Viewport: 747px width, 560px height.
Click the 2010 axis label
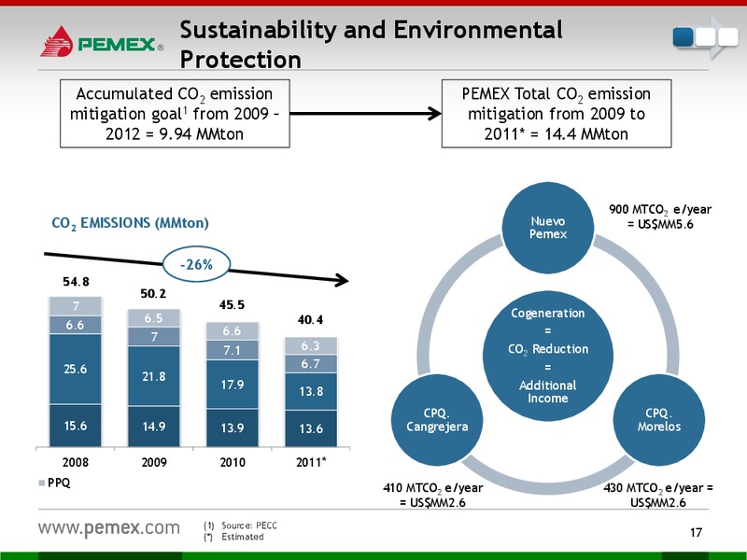tap(233, 462)
